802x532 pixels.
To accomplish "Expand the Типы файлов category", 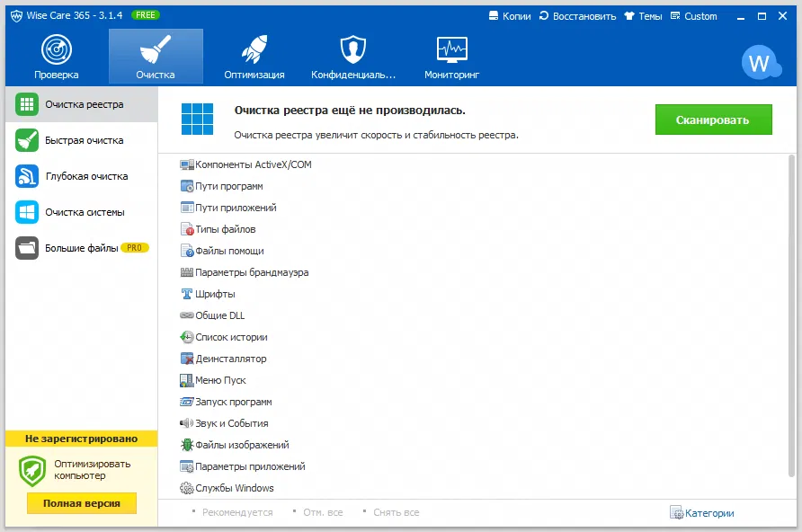I will pos(220,229).
